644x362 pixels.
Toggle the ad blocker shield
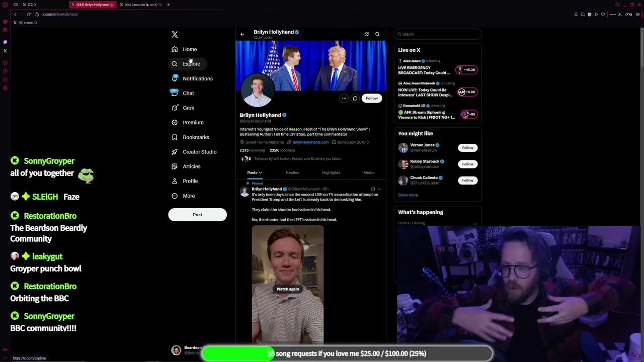pos(589,15)
